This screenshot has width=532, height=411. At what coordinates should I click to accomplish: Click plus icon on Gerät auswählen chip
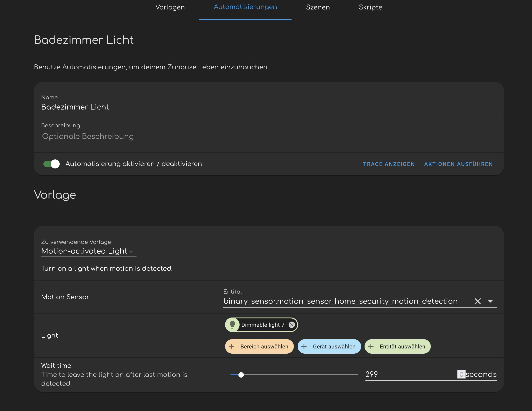[x=304, y=346]
